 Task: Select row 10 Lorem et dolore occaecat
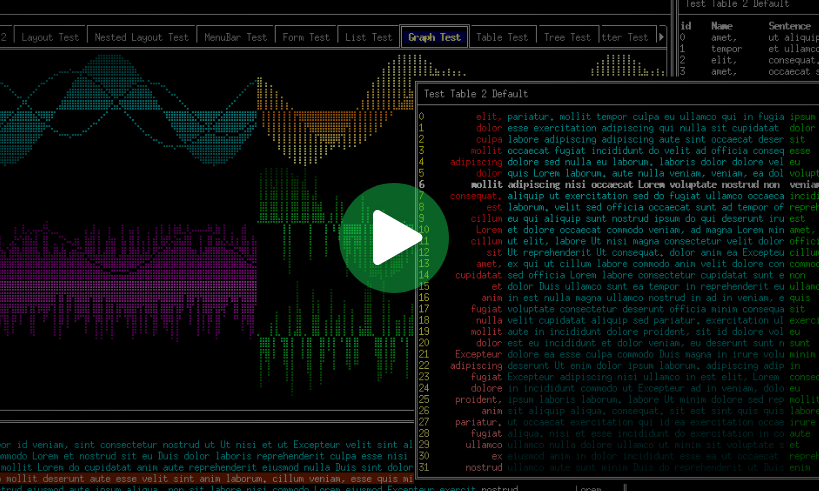(618, 230)
